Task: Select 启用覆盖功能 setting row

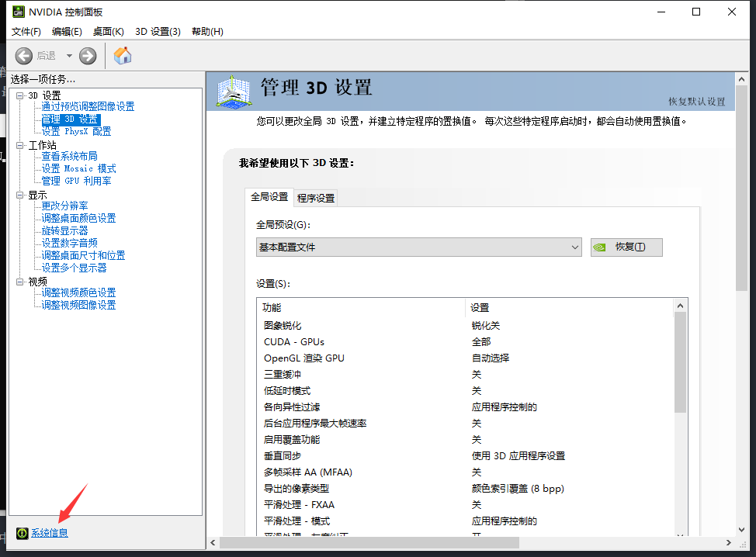Action: point(465,440)
